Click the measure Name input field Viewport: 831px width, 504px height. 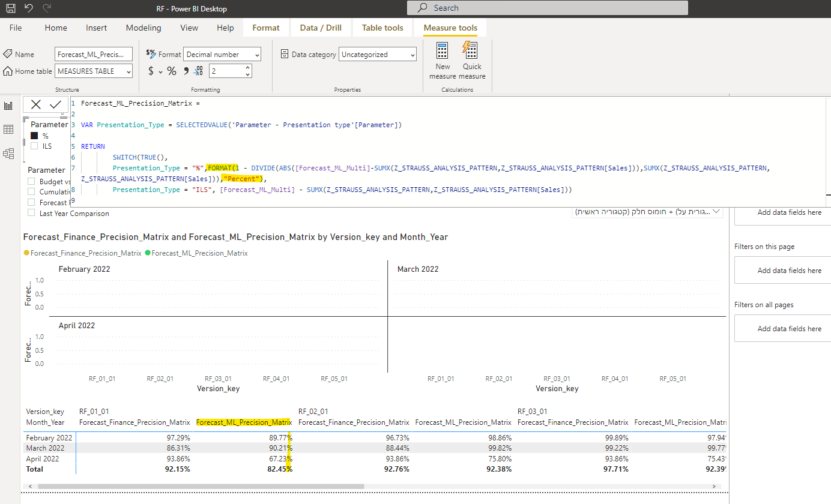[94, 54]
